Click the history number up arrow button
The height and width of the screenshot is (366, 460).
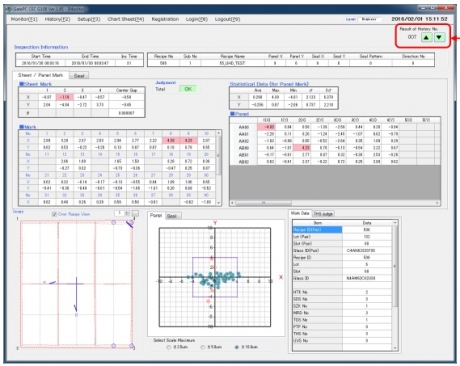coord(426,37)
